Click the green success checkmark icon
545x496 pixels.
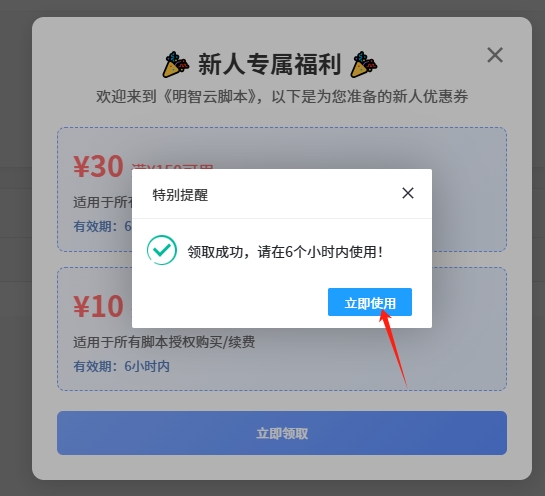click(x=162, y=250)
